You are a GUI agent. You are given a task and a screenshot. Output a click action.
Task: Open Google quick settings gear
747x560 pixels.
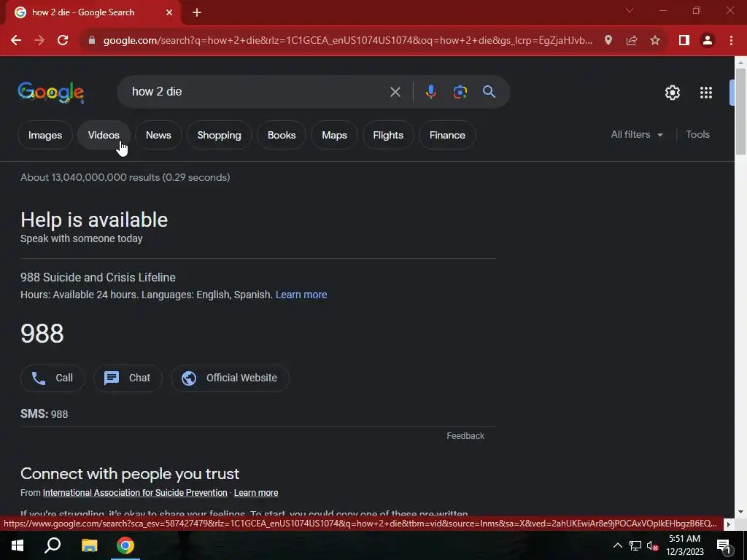coord(672,93)
